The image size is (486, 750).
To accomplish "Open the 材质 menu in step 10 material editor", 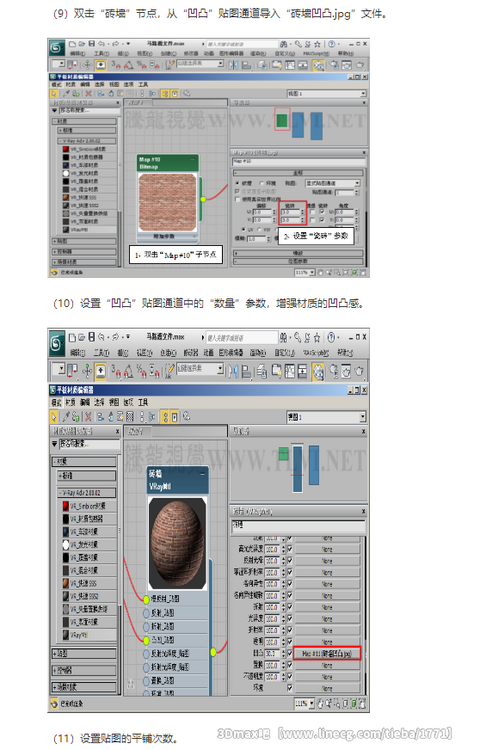I will point(71,403).
